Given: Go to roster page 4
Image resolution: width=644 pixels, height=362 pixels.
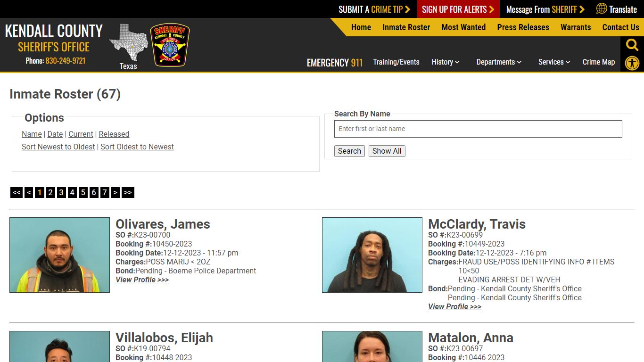Looking at the screenshot, I should tap(72, 192).
